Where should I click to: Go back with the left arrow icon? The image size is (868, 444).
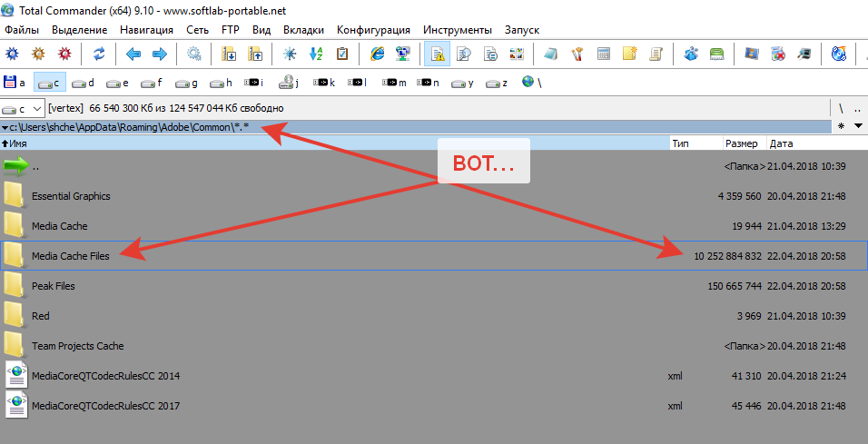(133, 54)
